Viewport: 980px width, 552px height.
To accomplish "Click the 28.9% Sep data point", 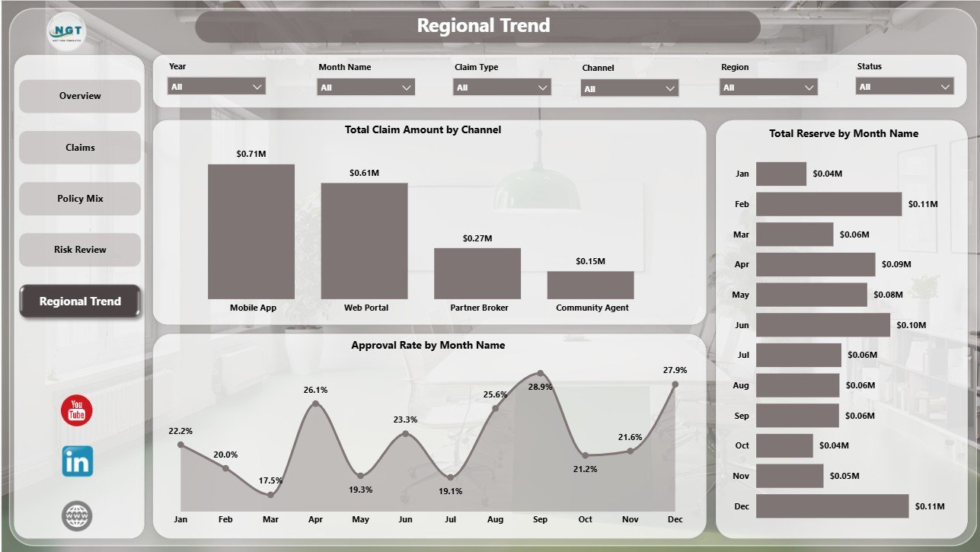I will (x=540, y=373).
